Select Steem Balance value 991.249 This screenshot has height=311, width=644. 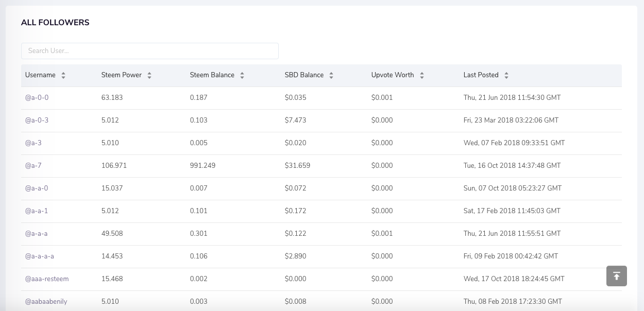click(203, 166)
